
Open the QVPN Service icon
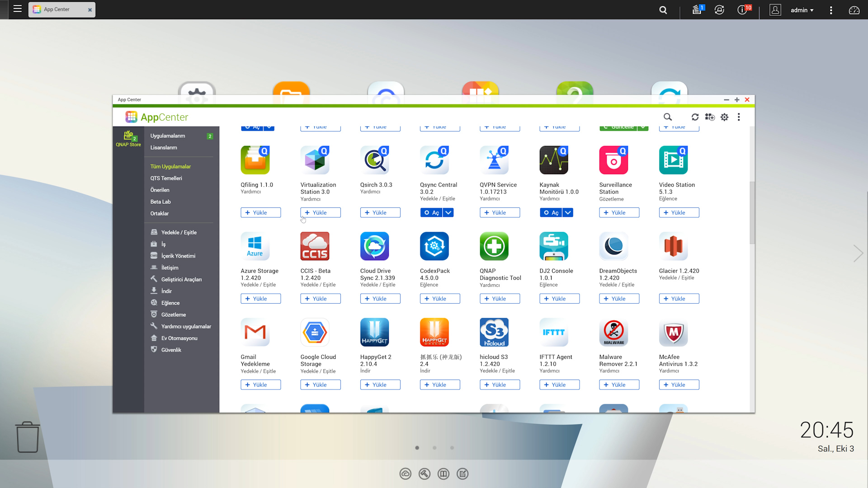pyautogui.click(x=493, y=159)
